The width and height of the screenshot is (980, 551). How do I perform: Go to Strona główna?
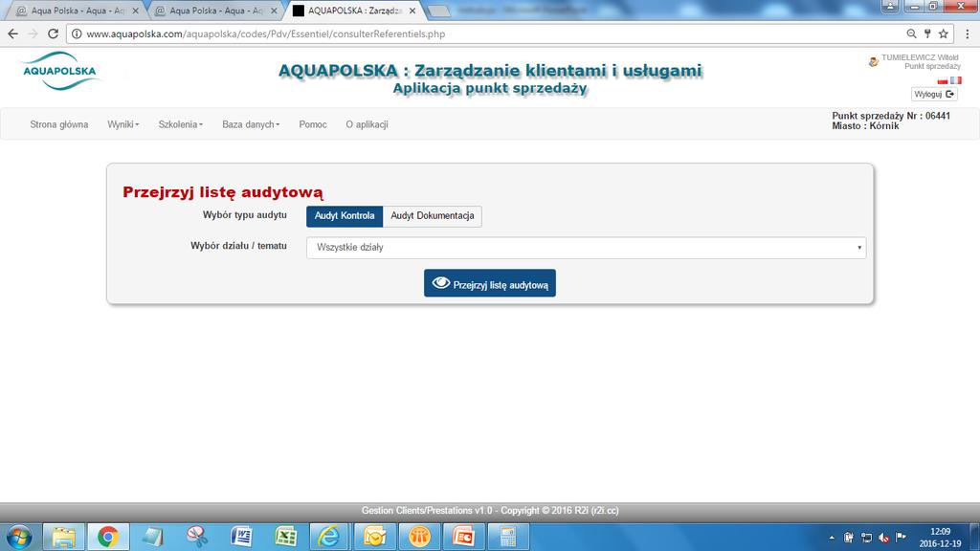click(58, 124)
